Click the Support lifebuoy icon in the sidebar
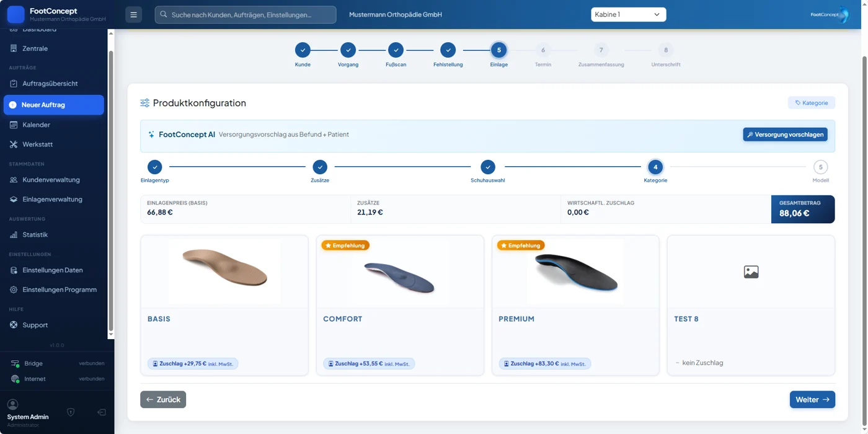 [14, 325]
